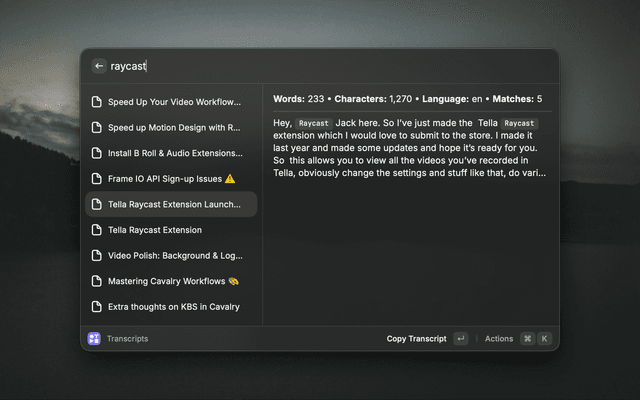
Task: Click document icon beside Tella Raycast Extension
Action: point(97,230)
